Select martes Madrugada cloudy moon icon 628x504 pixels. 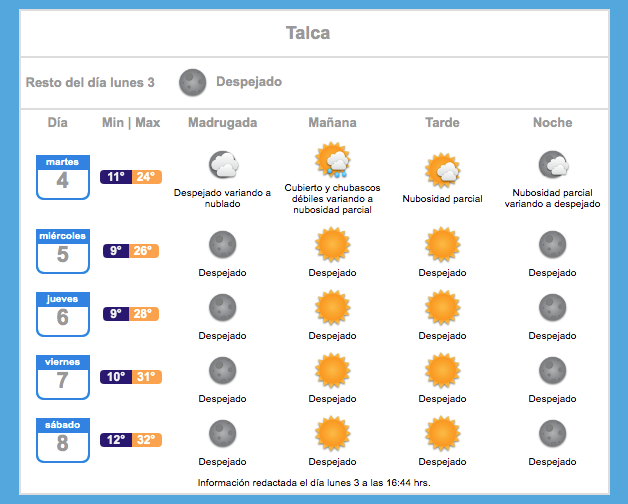(223, 164)
